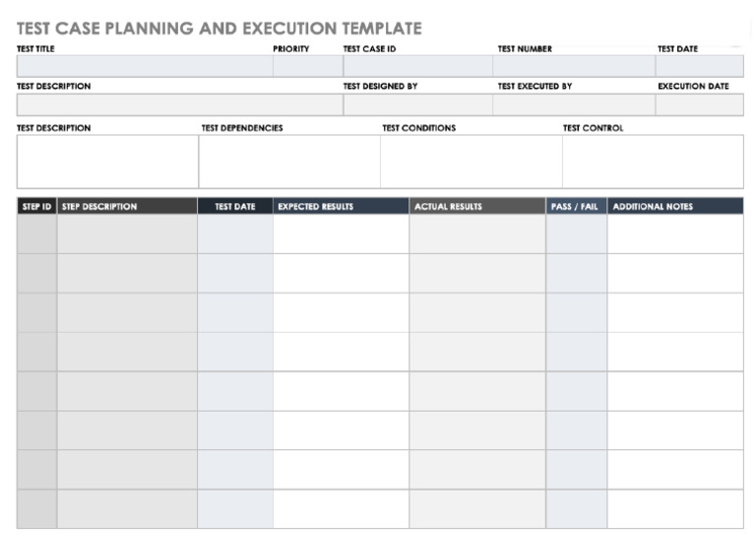Screen dimensions: 756x536
Task: Click the Expected Results column header
Action: pyautogui.click(x=341, y=207)
